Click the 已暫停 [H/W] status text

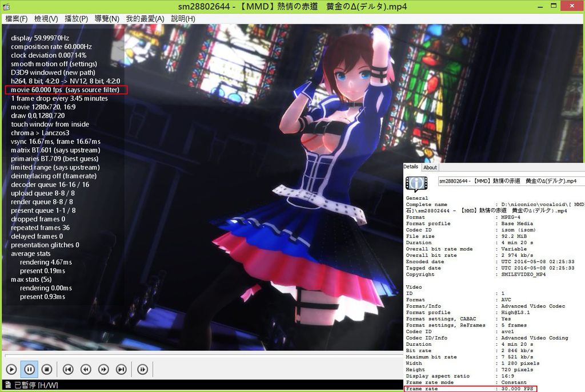(x=36, y=385)
